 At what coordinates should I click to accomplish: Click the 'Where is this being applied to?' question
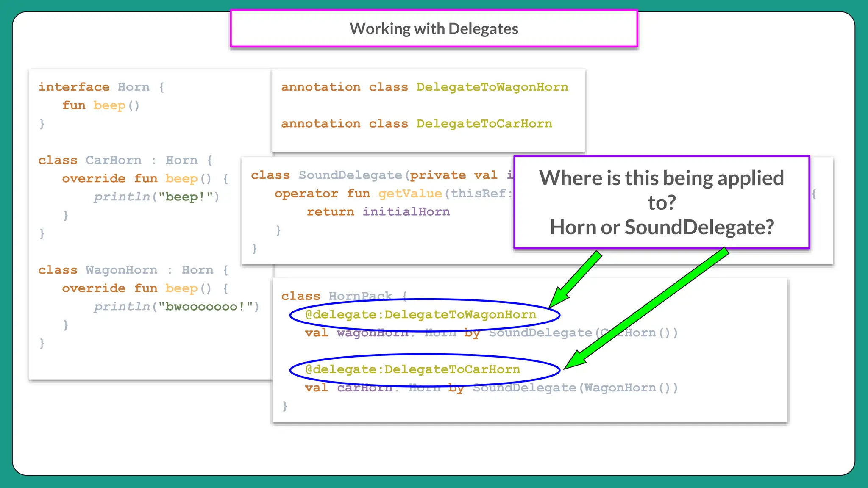click(662, 190)
